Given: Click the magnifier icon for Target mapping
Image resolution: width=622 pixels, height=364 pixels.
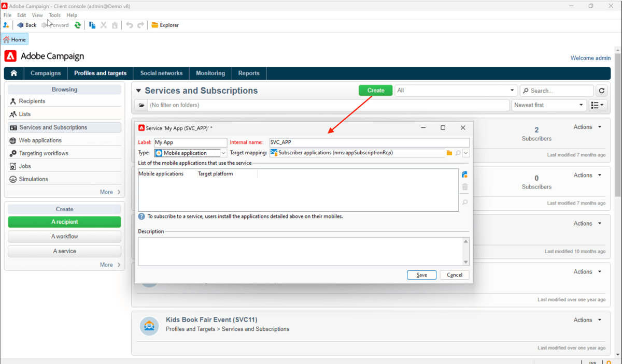Looking at the screenshot, I should [457, 153].
